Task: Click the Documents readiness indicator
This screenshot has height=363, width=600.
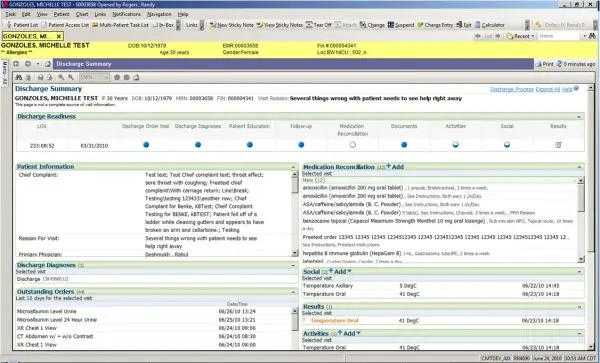Action: pyautogui.click(x=404, y=145)
